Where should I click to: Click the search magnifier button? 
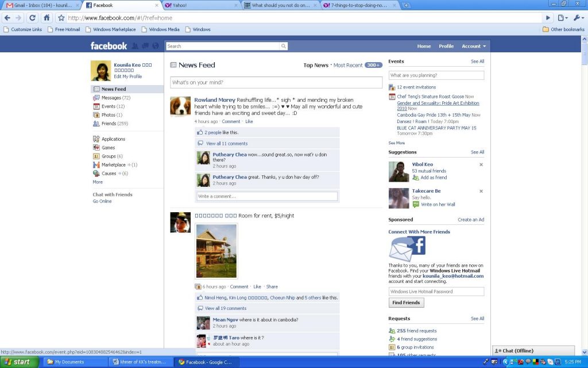click(x=284, y=46)
